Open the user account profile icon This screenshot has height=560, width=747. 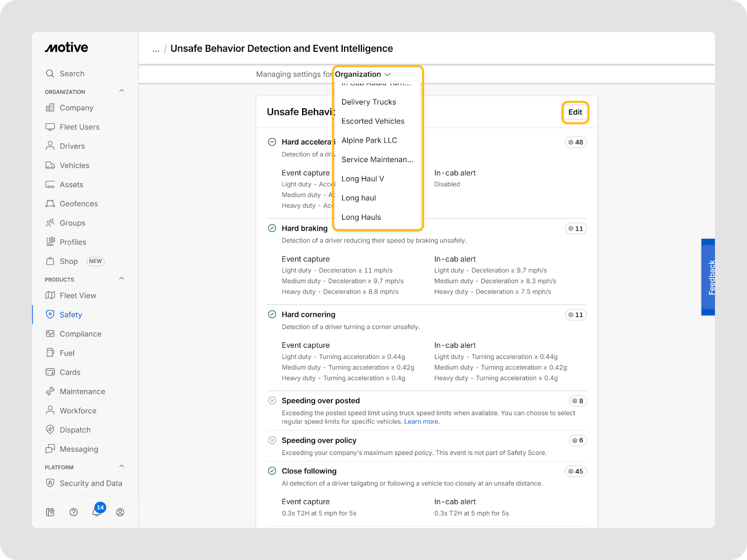[120, 512]
